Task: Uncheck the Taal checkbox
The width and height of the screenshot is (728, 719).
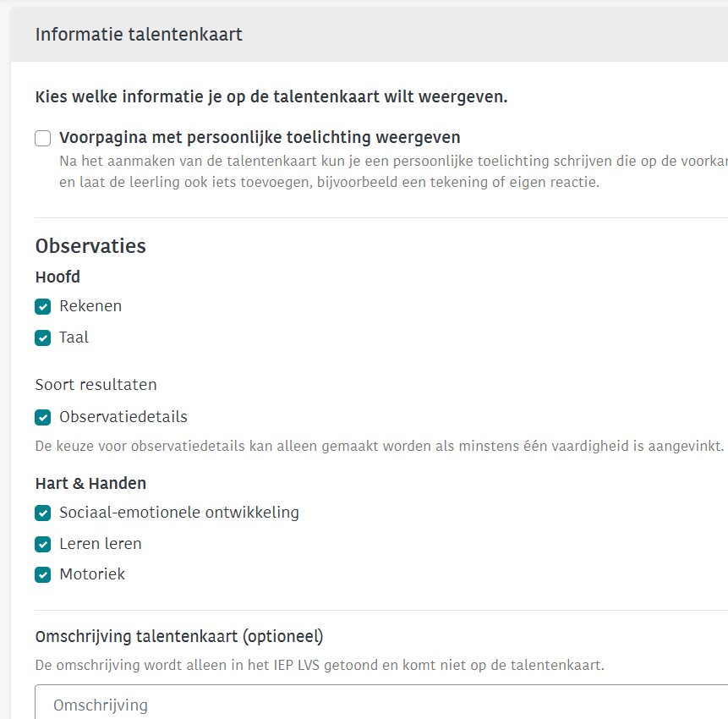Action: click(x=43, y=338)
